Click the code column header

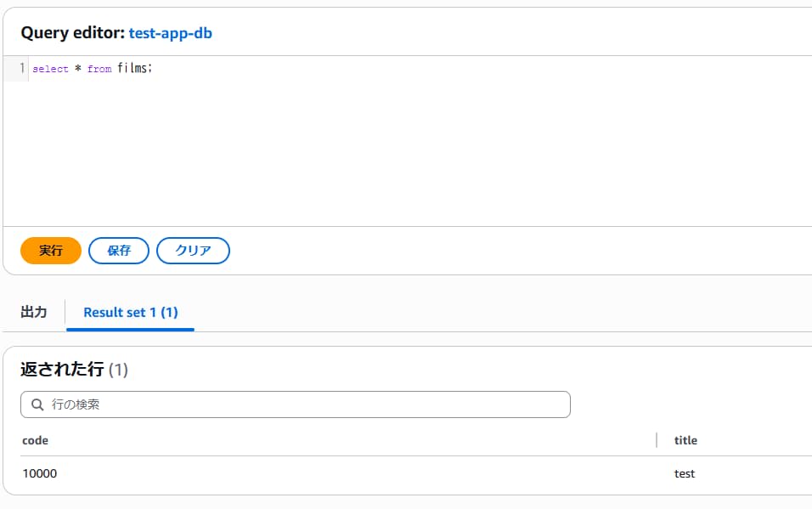tap(36, 440)
